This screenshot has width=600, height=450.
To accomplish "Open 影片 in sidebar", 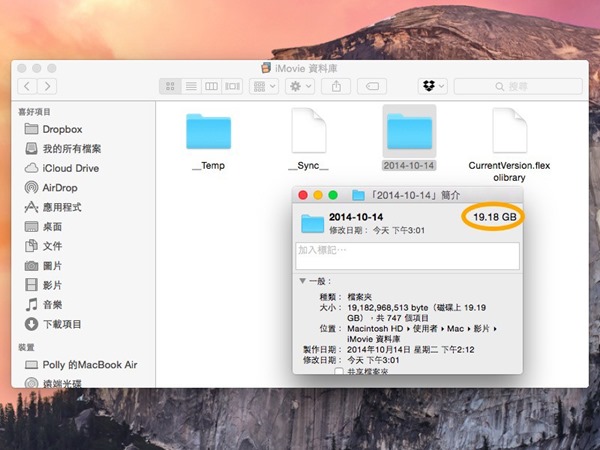I will [x=44, y=285].
